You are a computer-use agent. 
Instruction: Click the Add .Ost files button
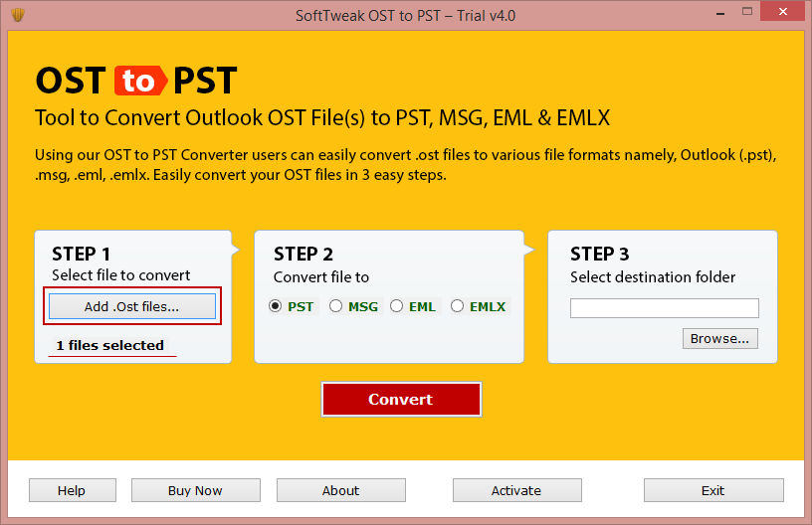132,306
